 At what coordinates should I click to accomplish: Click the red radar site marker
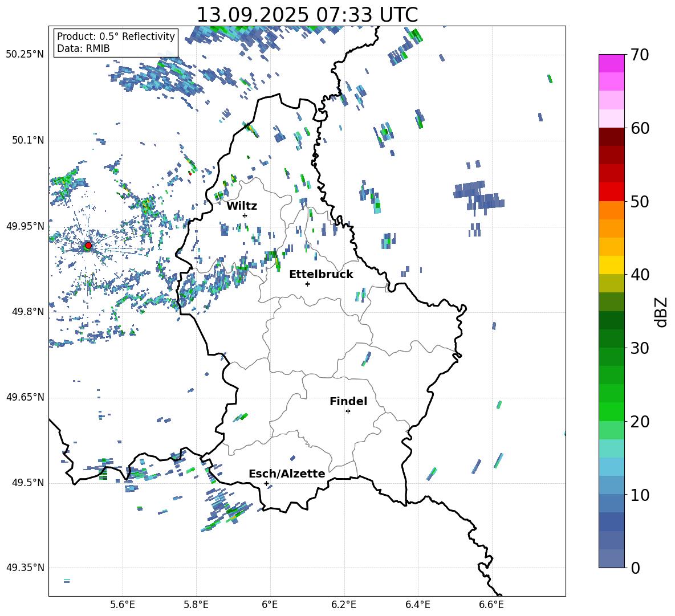coord(88,246)
